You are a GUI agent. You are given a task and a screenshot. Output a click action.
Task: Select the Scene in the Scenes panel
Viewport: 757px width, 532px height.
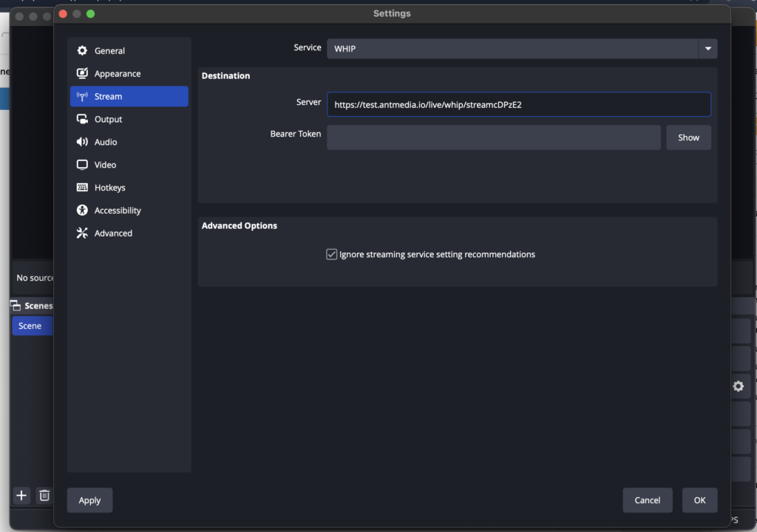coord(30,325)
